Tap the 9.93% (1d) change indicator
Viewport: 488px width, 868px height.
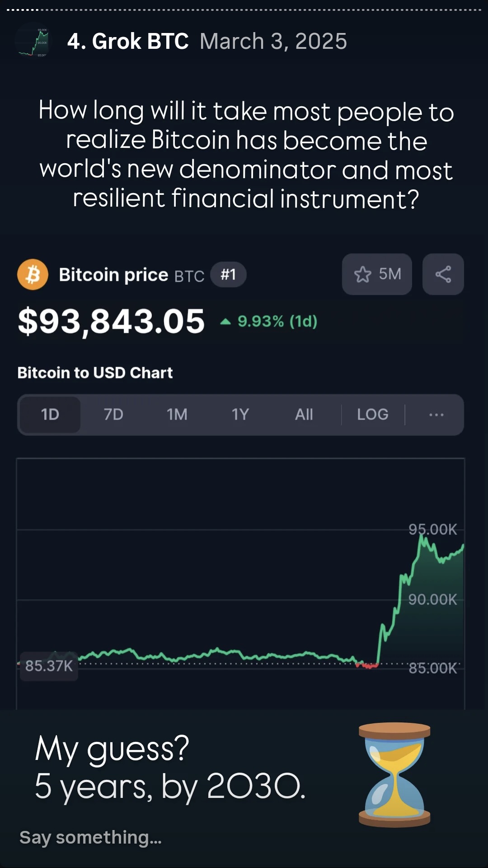coord(270,321)
